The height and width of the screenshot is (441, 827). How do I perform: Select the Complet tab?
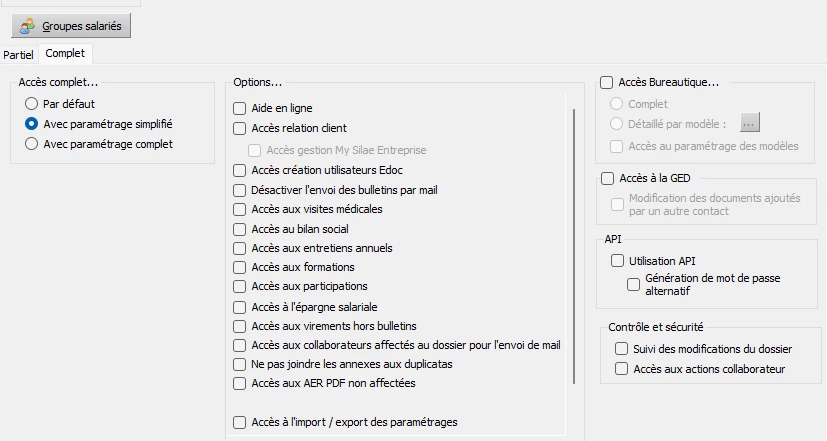coord(65,53)
